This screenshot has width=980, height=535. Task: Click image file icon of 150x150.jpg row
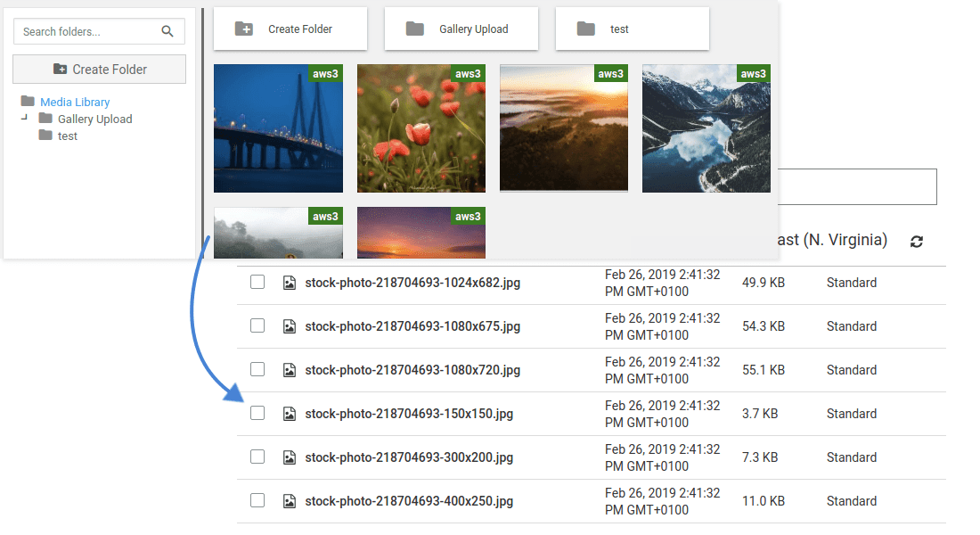click(x=290, y=414)
